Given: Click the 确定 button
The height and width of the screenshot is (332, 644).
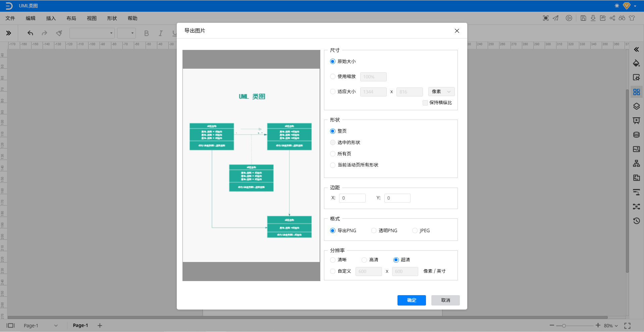Looking at the screenshot, I should [411, 300].
